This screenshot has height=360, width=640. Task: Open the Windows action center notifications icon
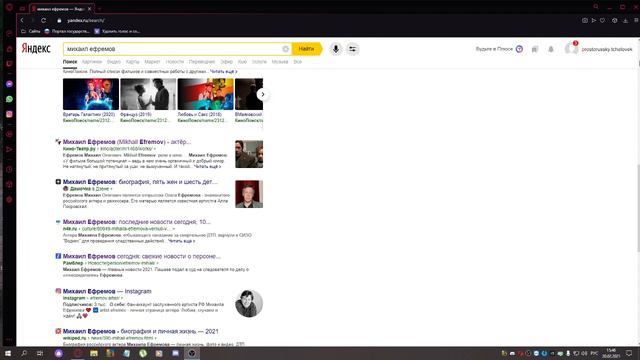click(629, 353)
